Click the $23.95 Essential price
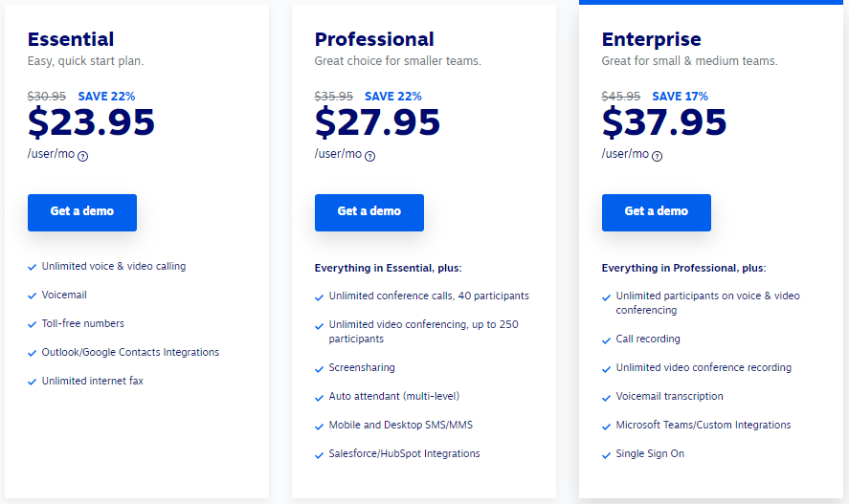Image resolution: width=849 pixels, height=504 pixels. click(91, 121)
